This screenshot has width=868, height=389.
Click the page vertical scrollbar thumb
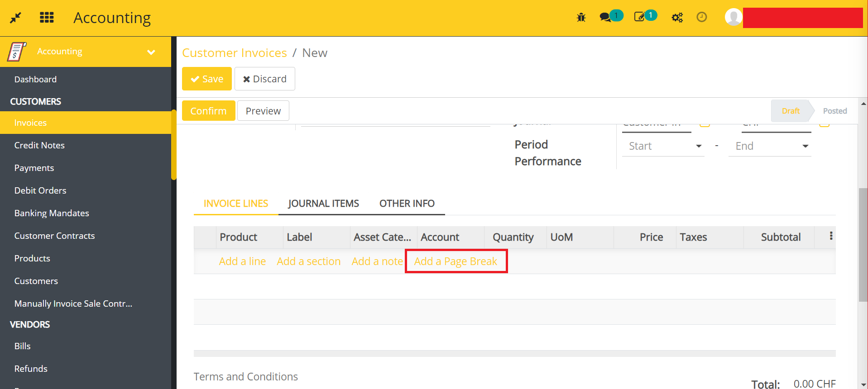tap(863, 244)
